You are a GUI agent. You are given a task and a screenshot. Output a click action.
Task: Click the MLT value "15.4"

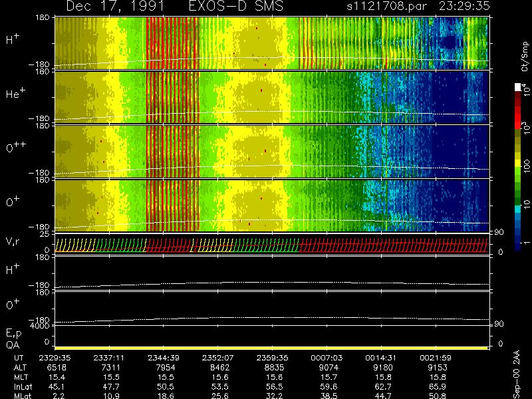pyautogui.click(x=57, y=377)
